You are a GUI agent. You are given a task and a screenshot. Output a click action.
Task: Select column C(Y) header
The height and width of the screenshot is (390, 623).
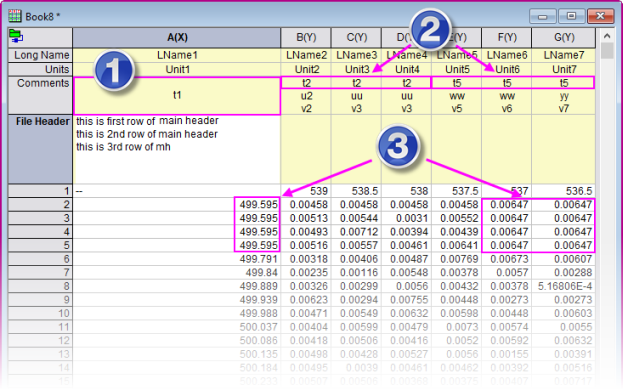(x=356, y=38)
